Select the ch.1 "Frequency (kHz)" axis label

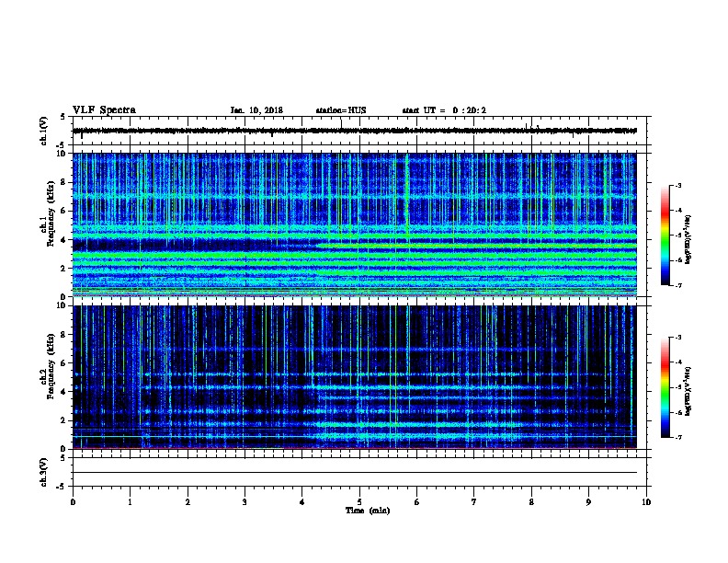coord(51,213)
